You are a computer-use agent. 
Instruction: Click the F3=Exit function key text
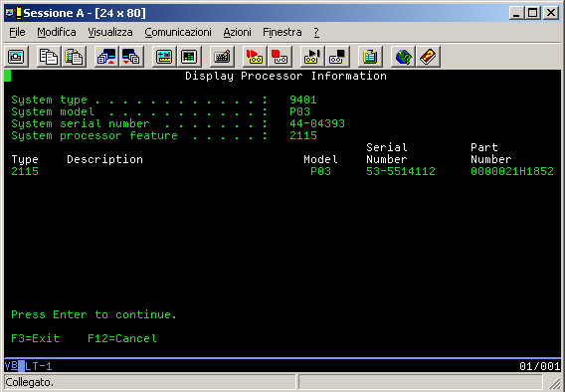(x=35, y=338)
